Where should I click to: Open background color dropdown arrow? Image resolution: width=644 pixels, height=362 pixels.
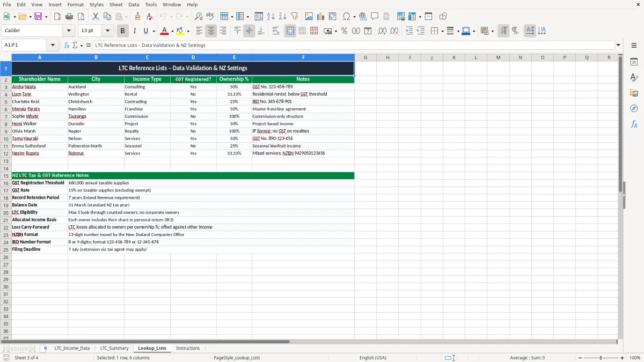(x=188, y=31)
